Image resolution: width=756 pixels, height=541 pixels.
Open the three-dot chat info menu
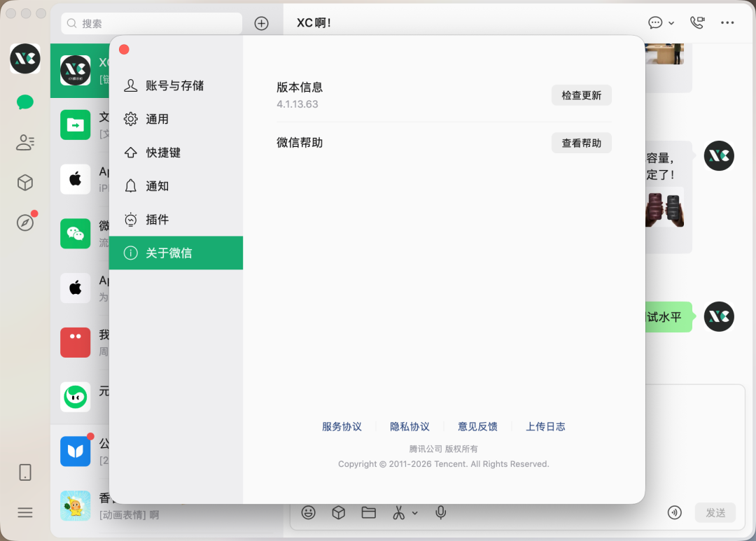tap(727, 22)
